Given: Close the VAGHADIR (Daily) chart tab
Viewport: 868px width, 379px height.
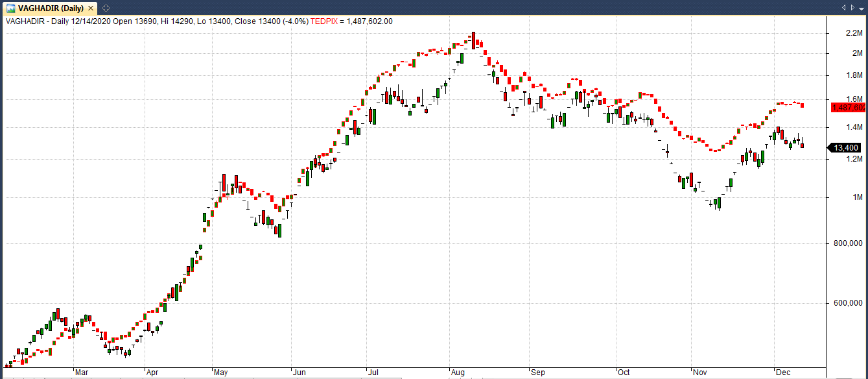Looking at the screenshot, I should (x=91, y=8).
